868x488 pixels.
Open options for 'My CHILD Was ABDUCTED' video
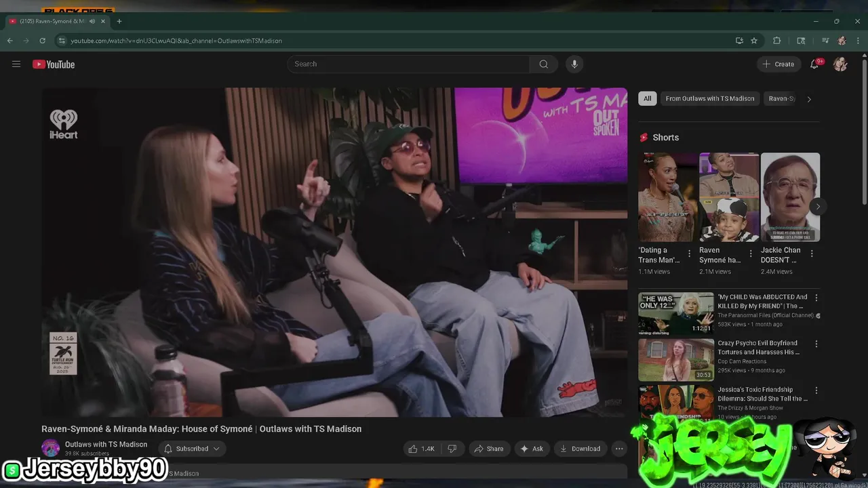click(x=816, y=298)
